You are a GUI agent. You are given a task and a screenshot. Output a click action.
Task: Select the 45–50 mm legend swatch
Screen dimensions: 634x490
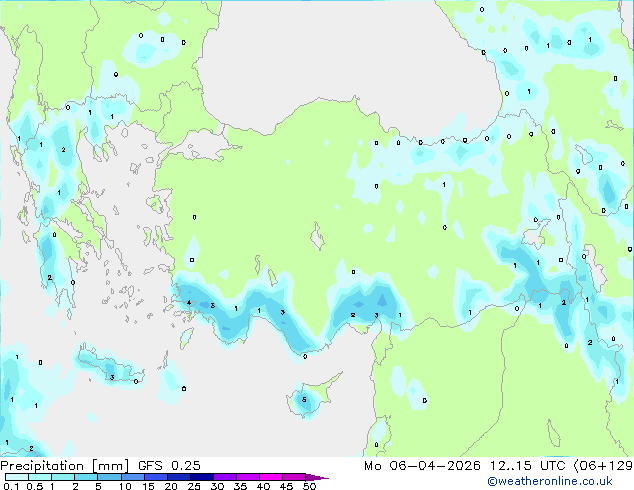coord(294,477)
